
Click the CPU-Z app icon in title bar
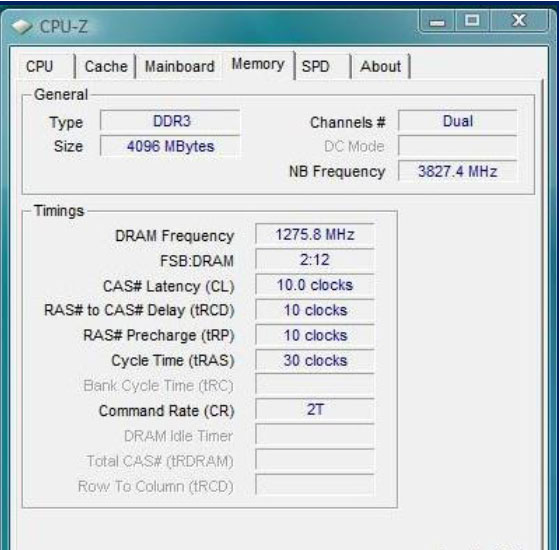point(22,27)
